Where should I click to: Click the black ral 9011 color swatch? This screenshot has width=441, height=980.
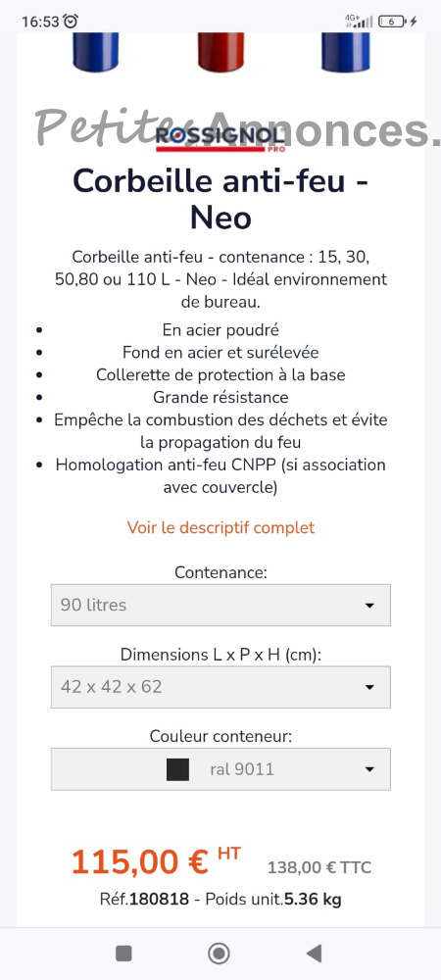pos(178,769)
